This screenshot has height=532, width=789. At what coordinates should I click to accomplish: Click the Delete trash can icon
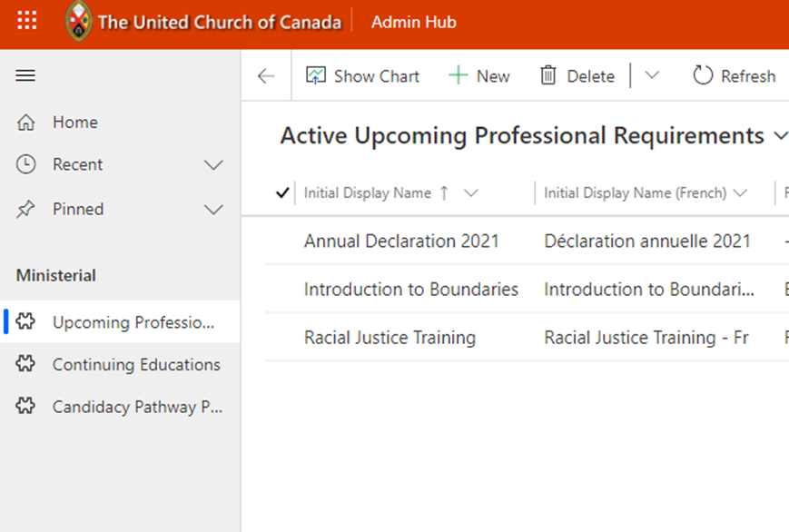[x=548, y=76]
